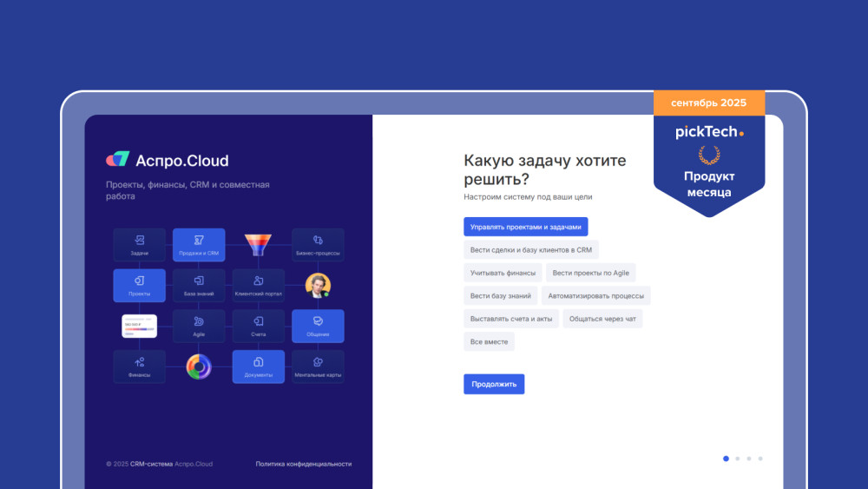
Task: Toggle option Управлять проектами и задачами
Action: (526, 227)
